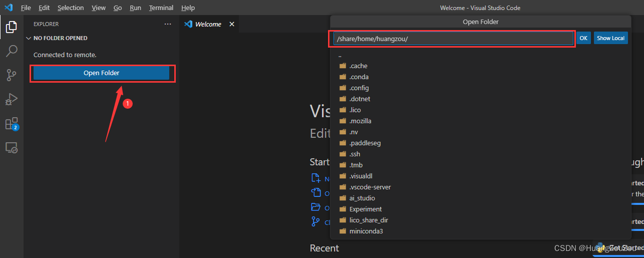Click the Open Folder button
This screenshot has height=258, width=644.
click(101, 73)
